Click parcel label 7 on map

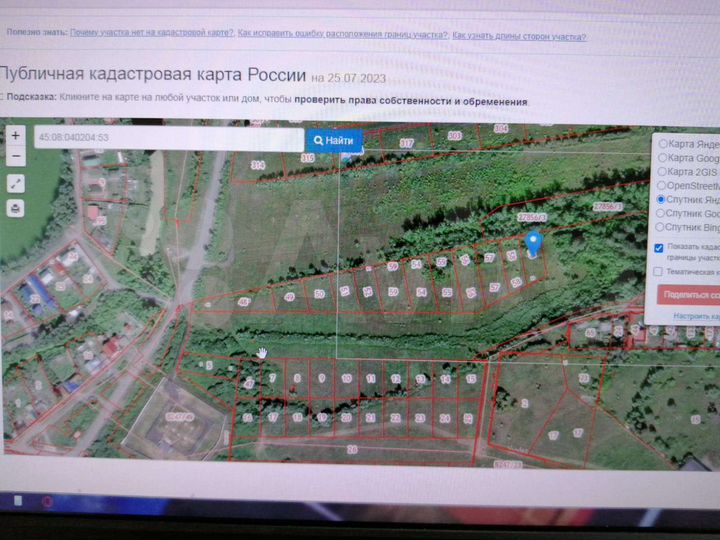(x=272, y=378)
